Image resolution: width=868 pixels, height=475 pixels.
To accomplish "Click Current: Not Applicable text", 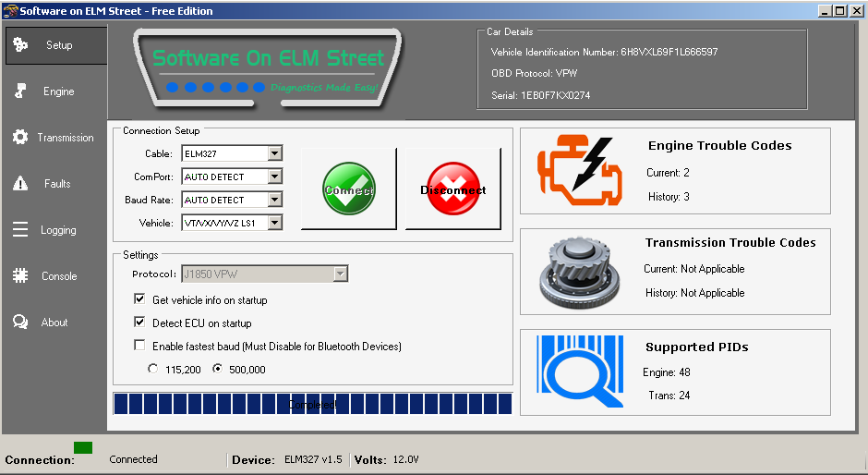I will click(694, 269).
